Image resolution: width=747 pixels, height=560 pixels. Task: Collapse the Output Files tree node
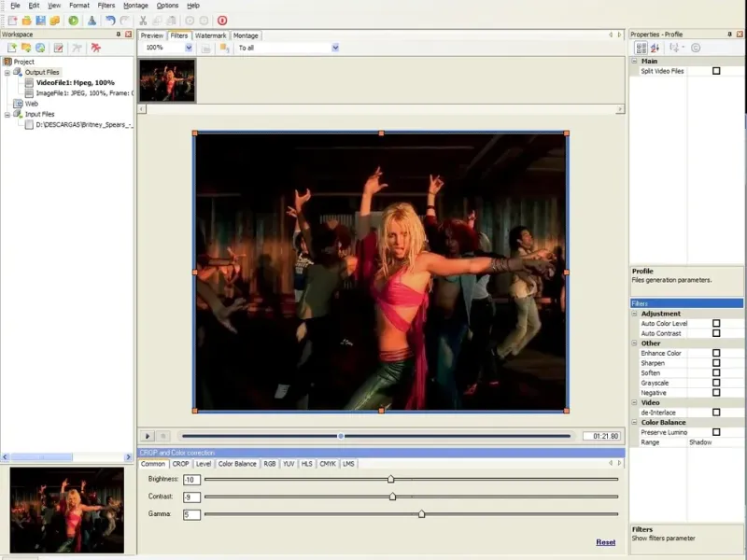point(7,72)
